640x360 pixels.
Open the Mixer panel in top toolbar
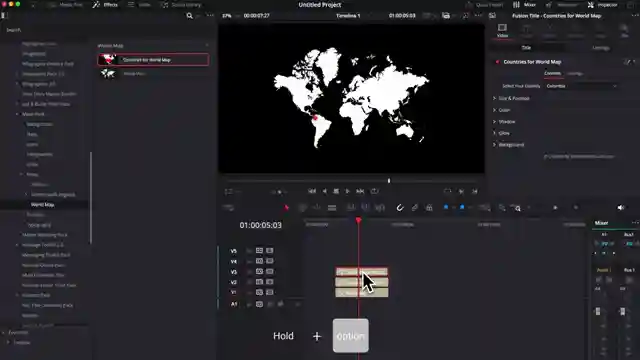[524, 5]
